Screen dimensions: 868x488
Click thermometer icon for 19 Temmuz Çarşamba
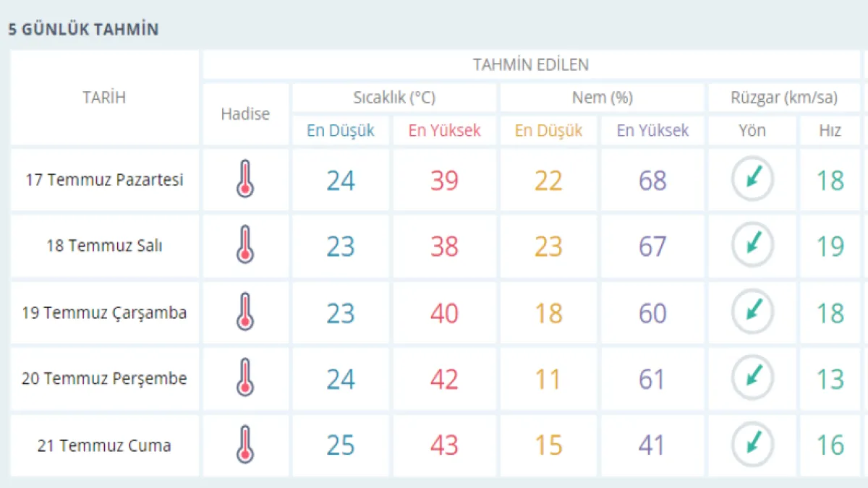[x=245, y=312]
